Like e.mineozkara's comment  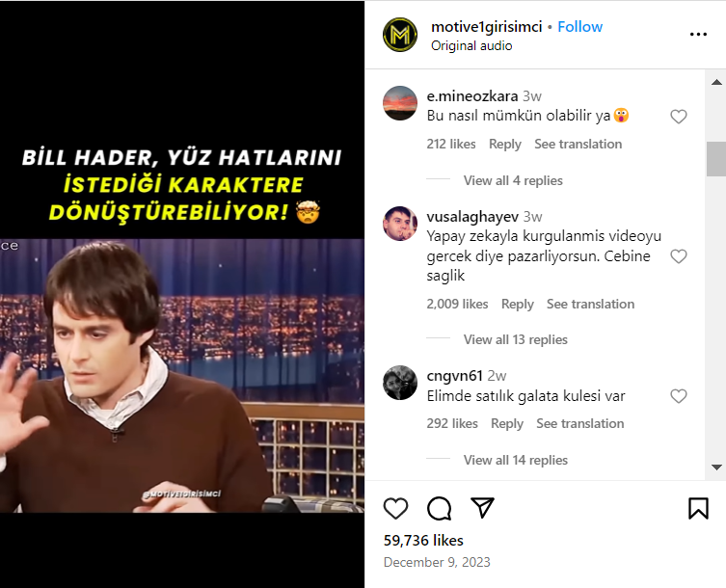pos(679,117)
